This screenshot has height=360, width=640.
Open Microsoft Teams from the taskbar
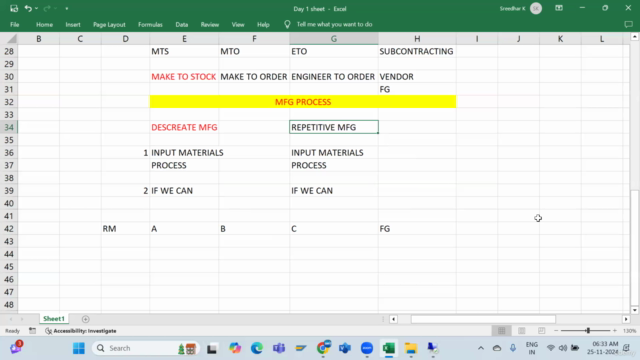coord(279,348)
